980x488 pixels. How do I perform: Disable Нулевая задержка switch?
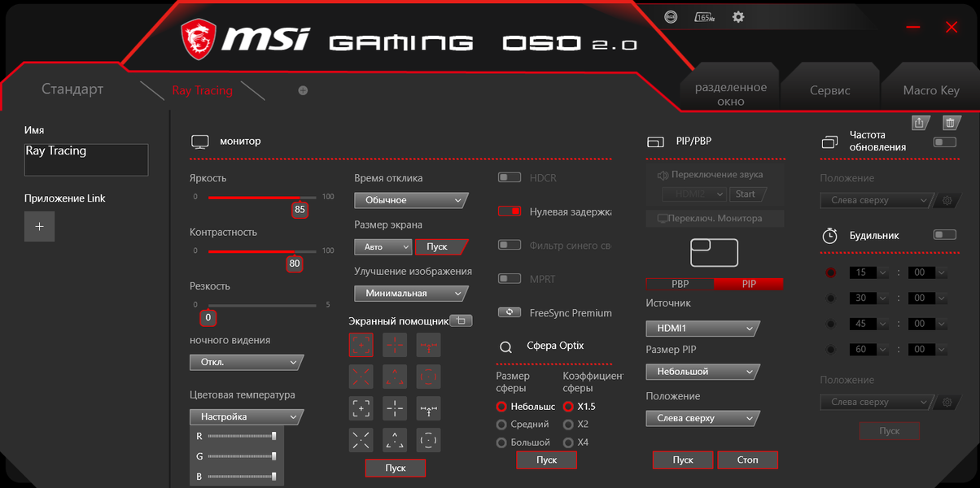pyautogui.click(x=510, y=211)
